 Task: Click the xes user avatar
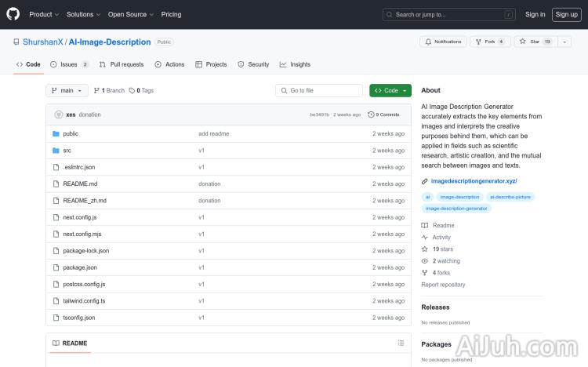tap(58, 114)
